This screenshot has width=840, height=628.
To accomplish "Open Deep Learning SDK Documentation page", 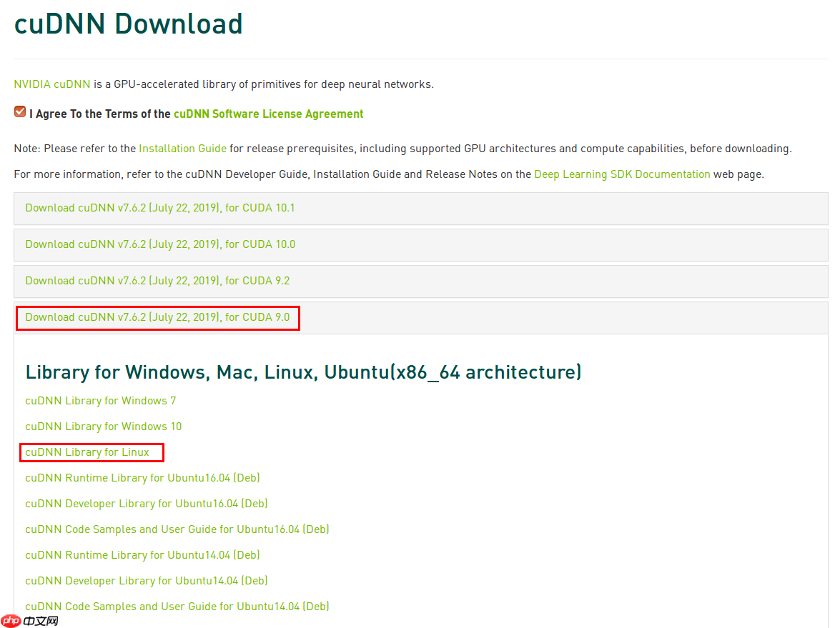I will pyautogui.click(x=622, y=174).
